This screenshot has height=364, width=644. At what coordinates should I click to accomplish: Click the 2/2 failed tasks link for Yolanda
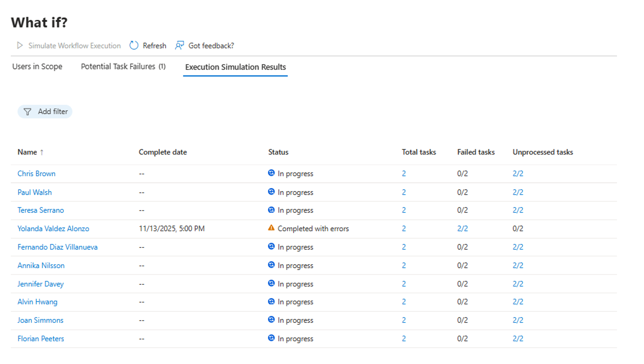[462, 228]
